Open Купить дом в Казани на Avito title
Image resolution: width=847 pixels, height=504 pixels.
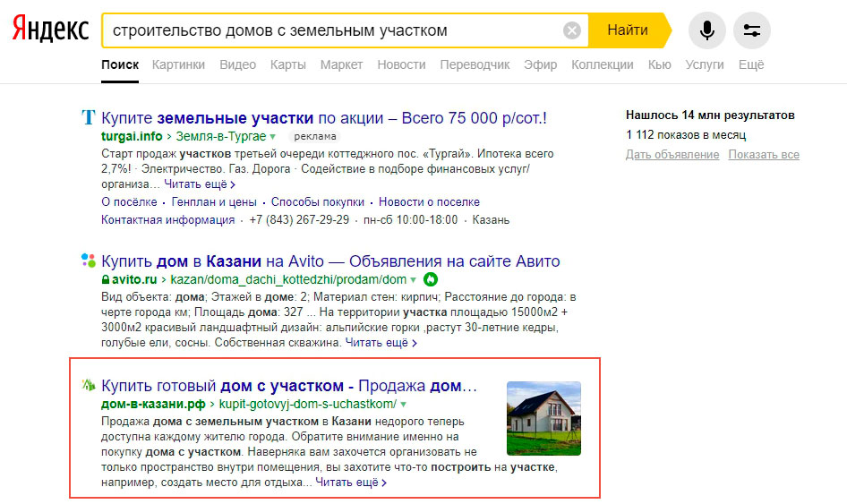tap(330, 261)
